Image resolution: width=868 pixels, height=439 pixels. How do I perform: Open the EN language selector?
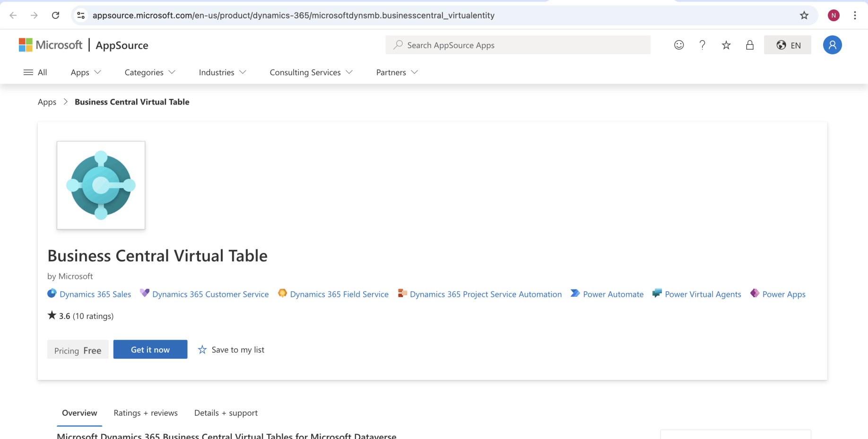(788, 45)
